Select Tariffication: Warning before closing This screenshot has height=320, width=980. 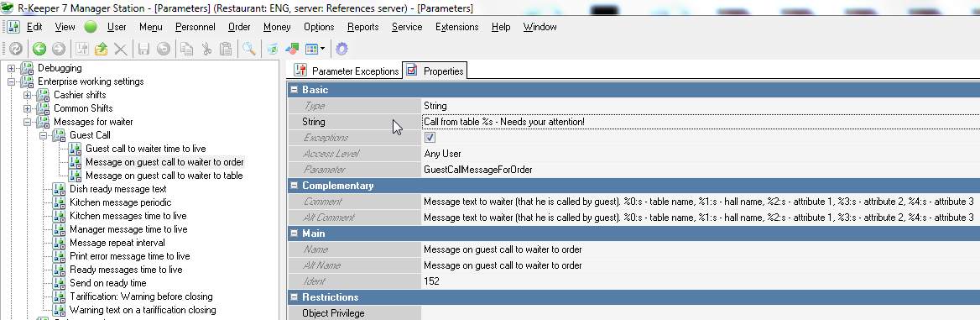tap(141, 296)
